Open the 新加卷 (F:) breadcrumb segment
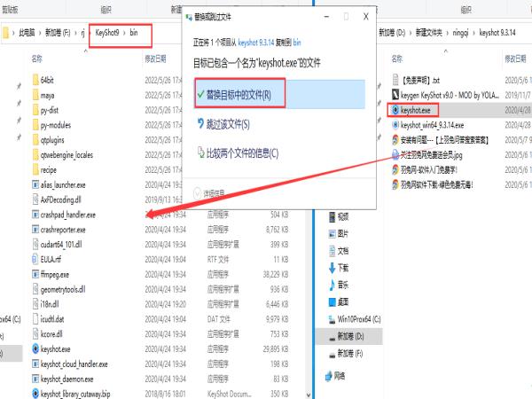 [58, 33]
